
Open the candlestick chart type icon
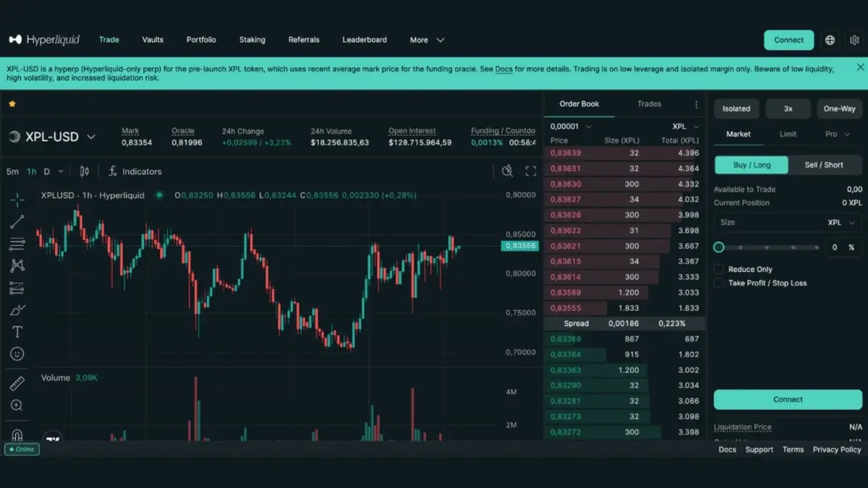tap(85, 171)
